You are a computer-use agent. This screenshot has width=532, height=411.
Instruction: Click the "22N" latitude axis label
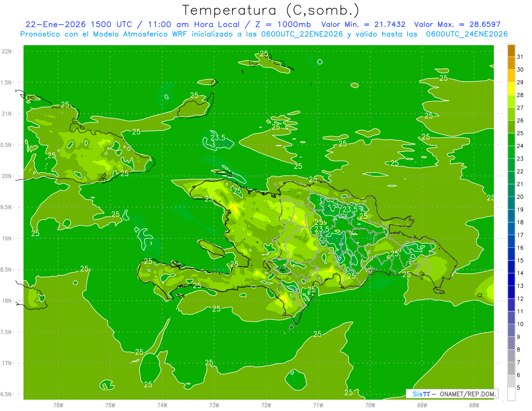click(6, 51)
